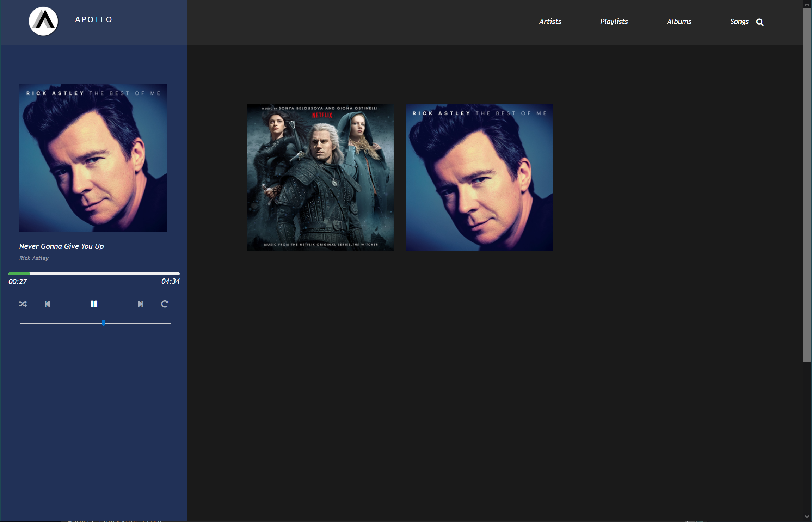Toggle repeat for the song
The height and width of the screenshot is (522, 812).
[x=165, y=304]
